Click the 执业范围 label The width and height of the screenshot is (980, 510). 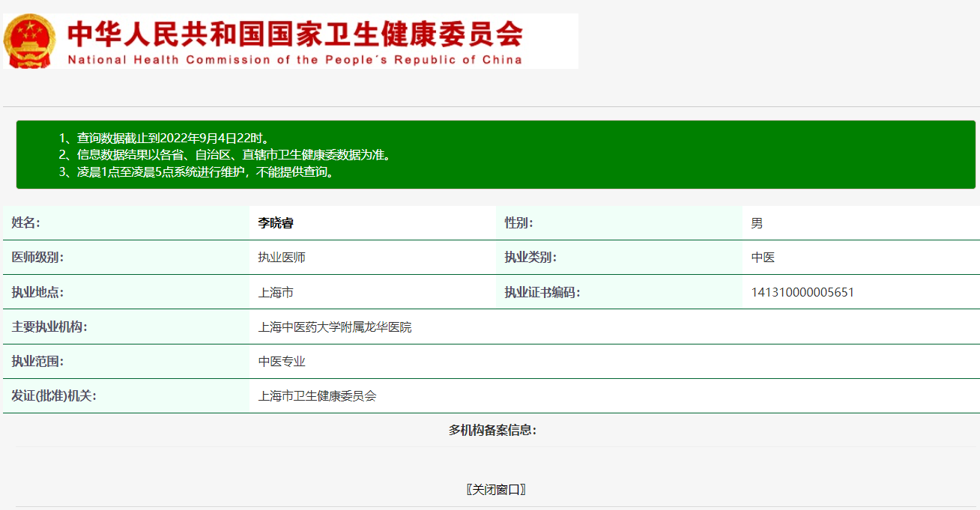coord(37,362)
